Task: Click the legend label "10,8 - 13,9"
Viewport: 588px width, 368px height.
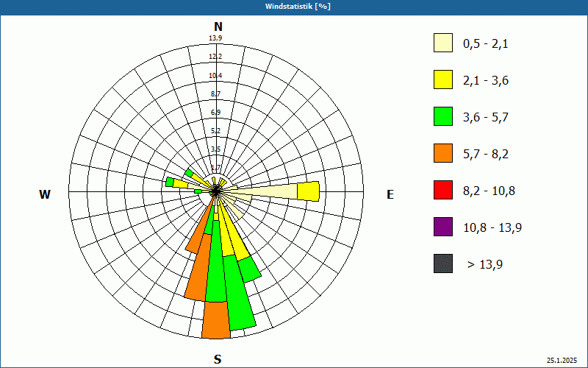Action: [492, 228]
